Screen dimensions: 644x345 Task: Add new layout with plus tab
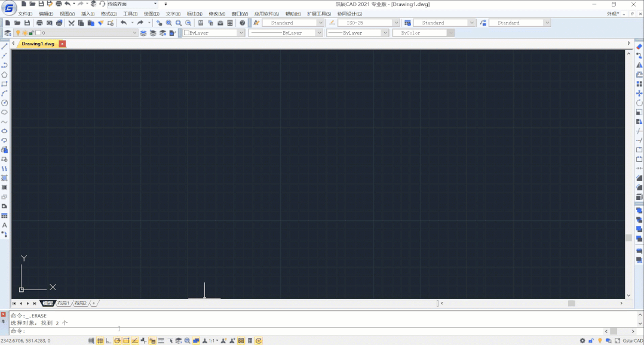94,303
